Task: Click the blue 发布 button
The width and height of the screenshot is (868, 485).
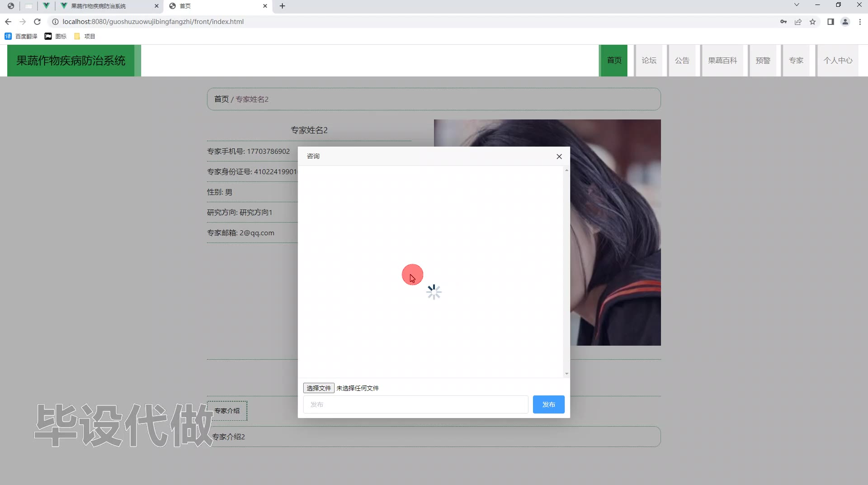Action: 548,404
